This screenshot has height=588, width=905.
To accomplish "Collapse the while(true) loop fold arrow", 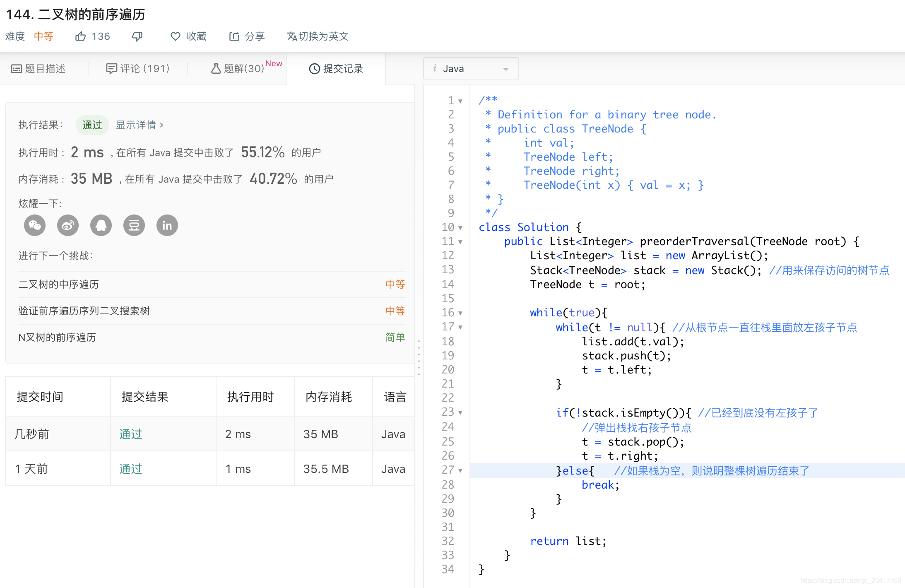I will (x=460, y=313).
